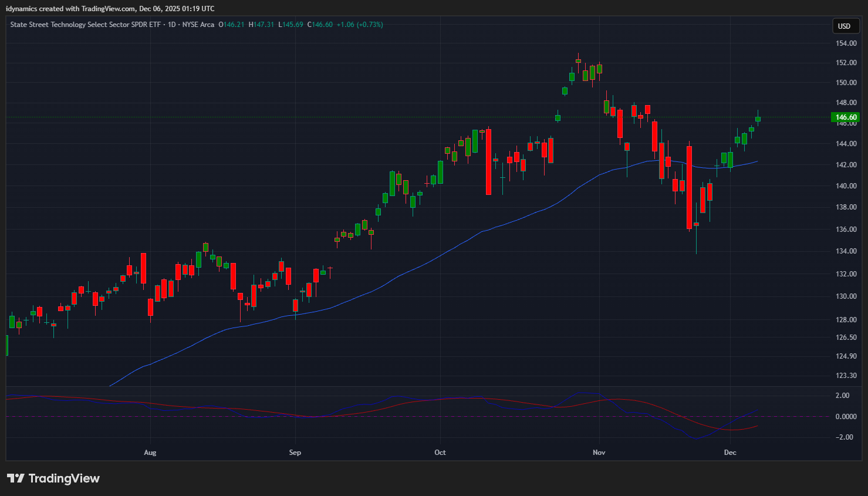Click the -2.00 indicator scale label
868x496 pixels.
click(846, 437)
